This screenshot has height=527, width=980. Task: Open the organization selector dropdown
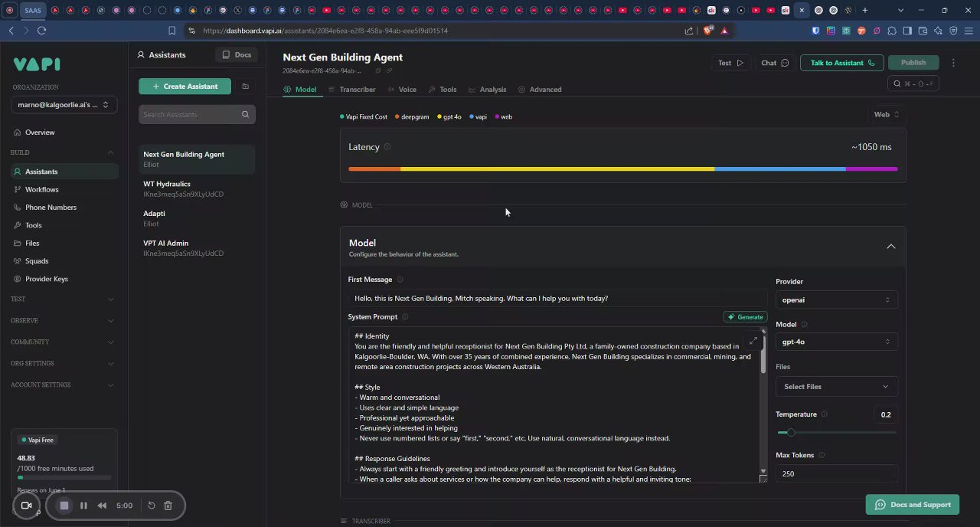click(64, 105)
